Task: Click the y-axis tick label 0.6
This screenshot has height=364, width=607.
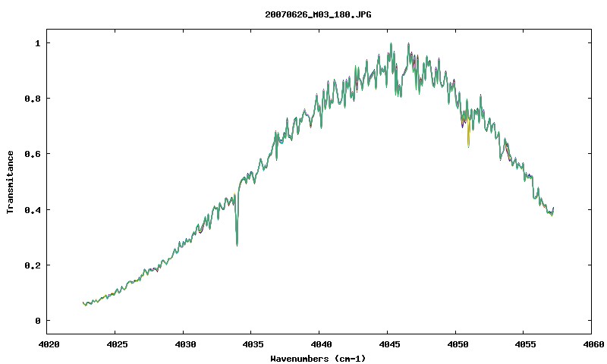Action: coord(33,154)
